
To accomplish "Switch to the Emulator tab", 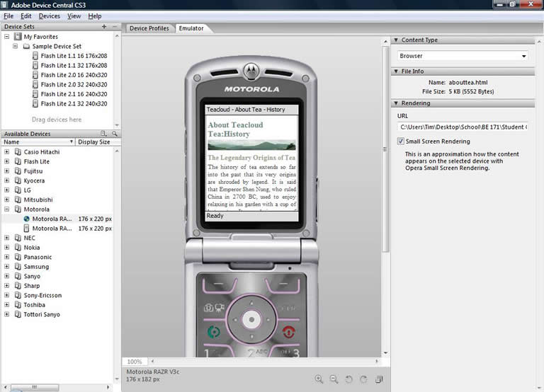I will click(191, 28).
